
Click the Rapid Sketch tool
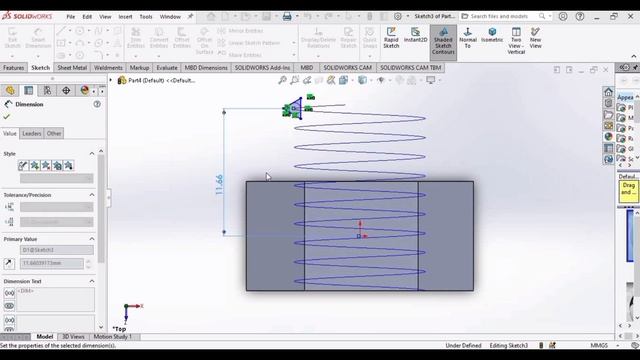(391, 38)
